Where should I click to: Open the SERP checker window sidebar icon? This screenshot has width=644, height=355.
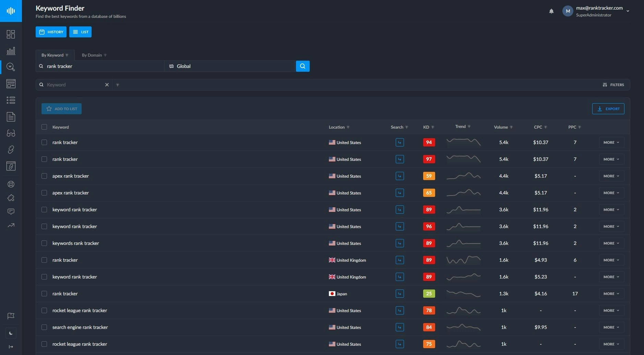(x=11, y=83)
